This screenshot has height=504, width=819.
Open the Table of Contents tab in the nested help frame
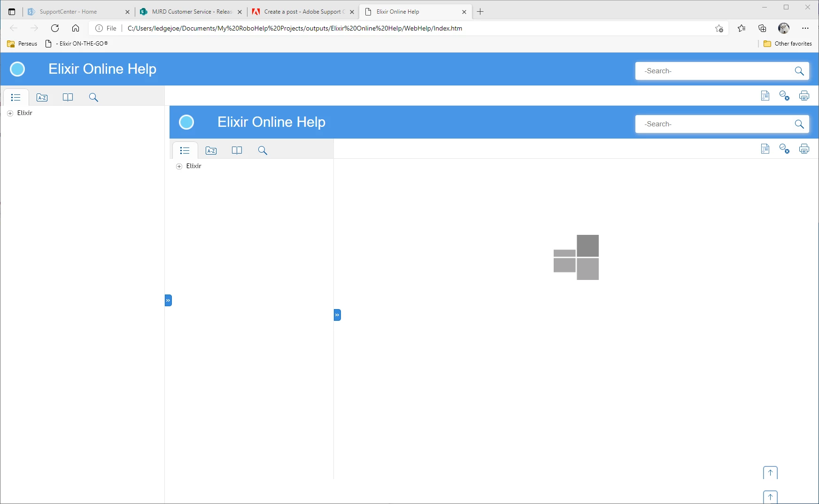pyautogui.click(x=185, y=150)
